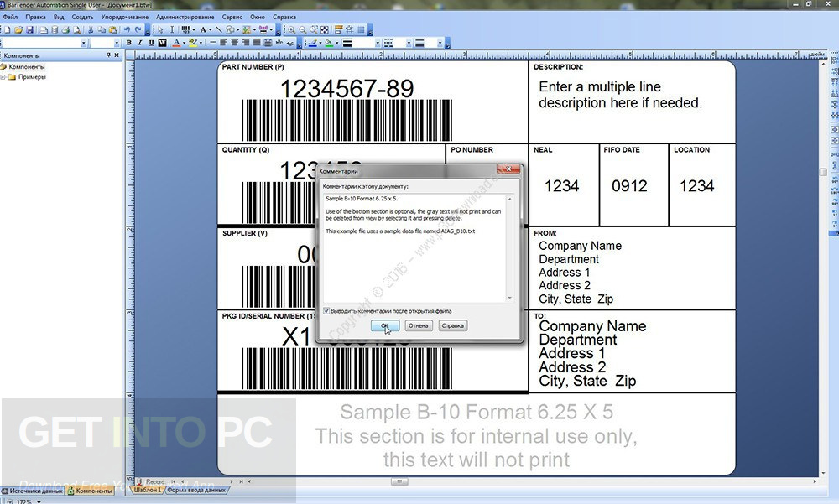Open the font size dropdown
The image size is (839, 504).
117,43
